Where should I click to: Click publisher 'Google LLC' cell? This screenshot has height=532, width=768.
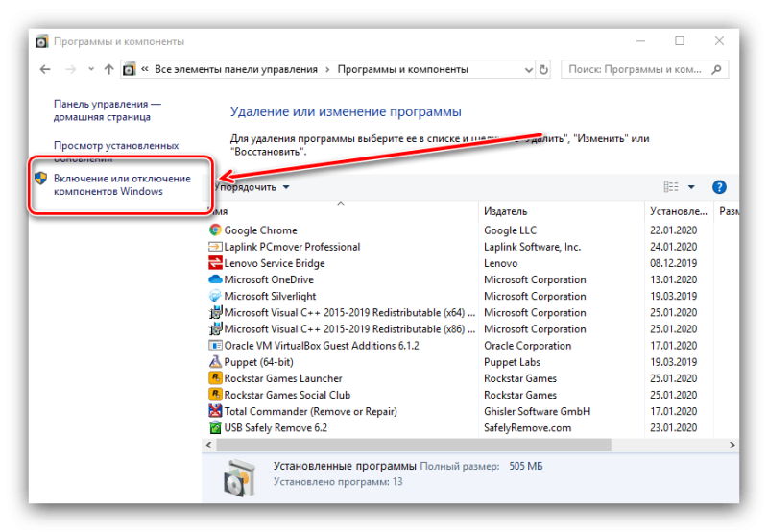[511, 230]
